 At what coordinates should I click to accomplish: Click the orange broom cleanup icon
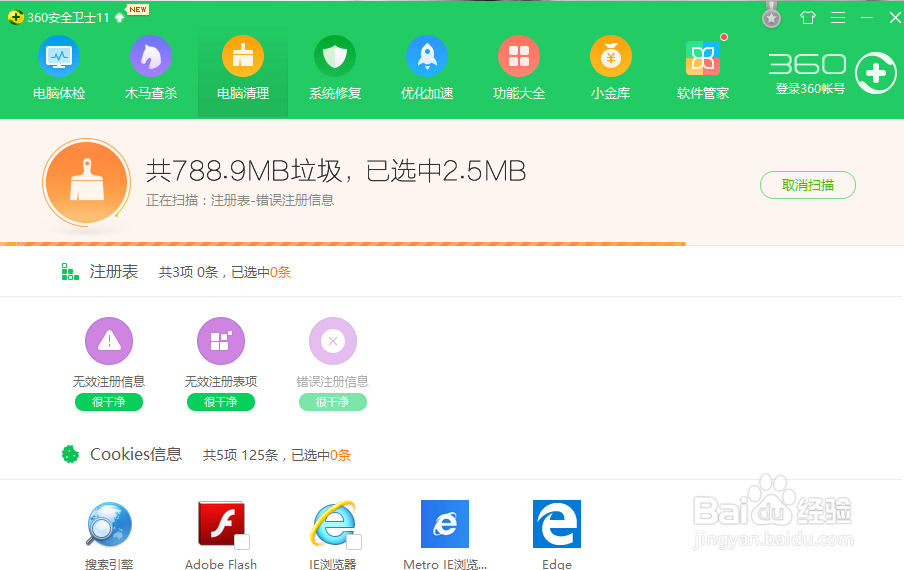point(86,182)
